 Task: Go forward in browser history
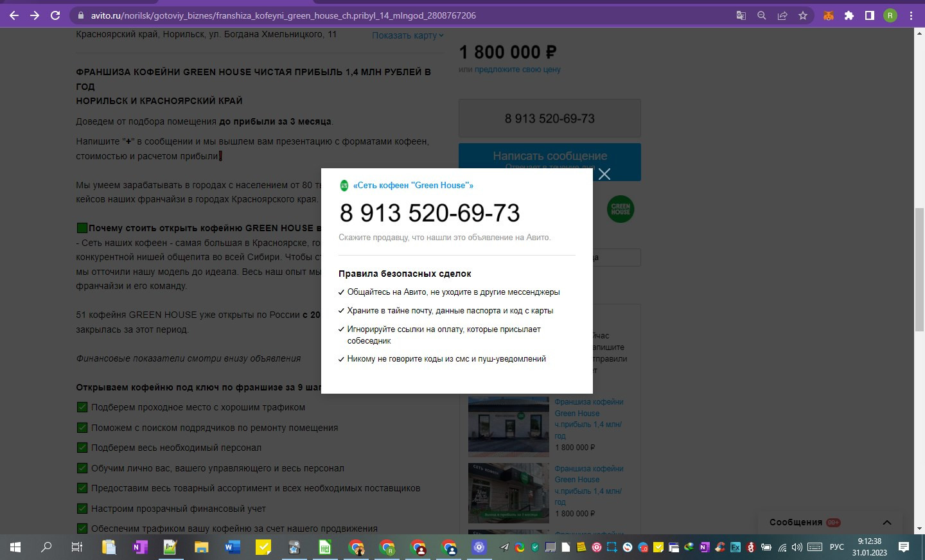[x=35, y=15]
